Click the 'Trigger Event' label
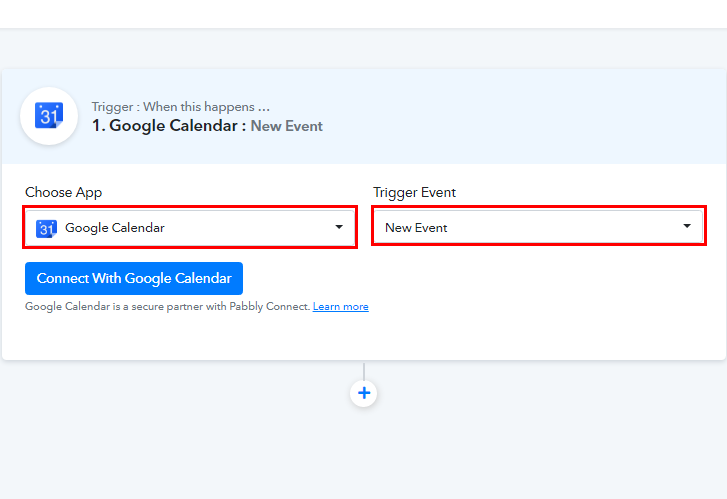The height and width of the screenshot is (499, 727). pos(415,192)
